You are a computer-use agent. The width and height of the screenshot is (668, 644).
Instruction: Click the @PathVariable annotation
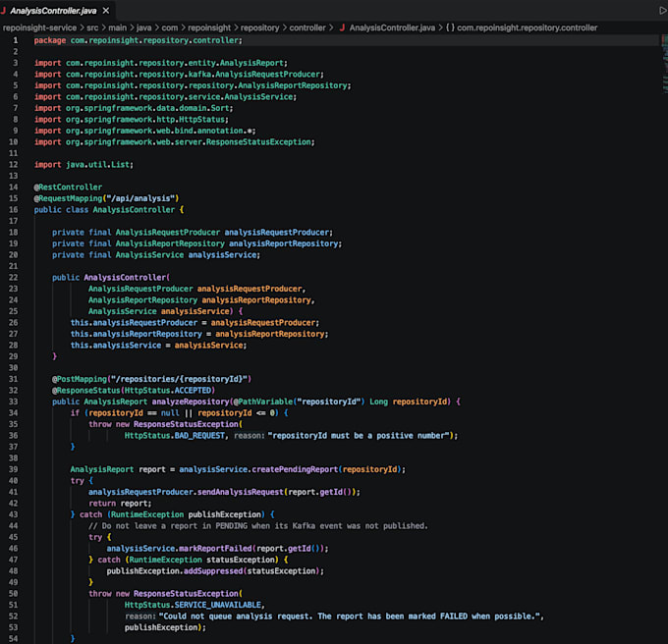pyautogui.click(x=263, y=402)
